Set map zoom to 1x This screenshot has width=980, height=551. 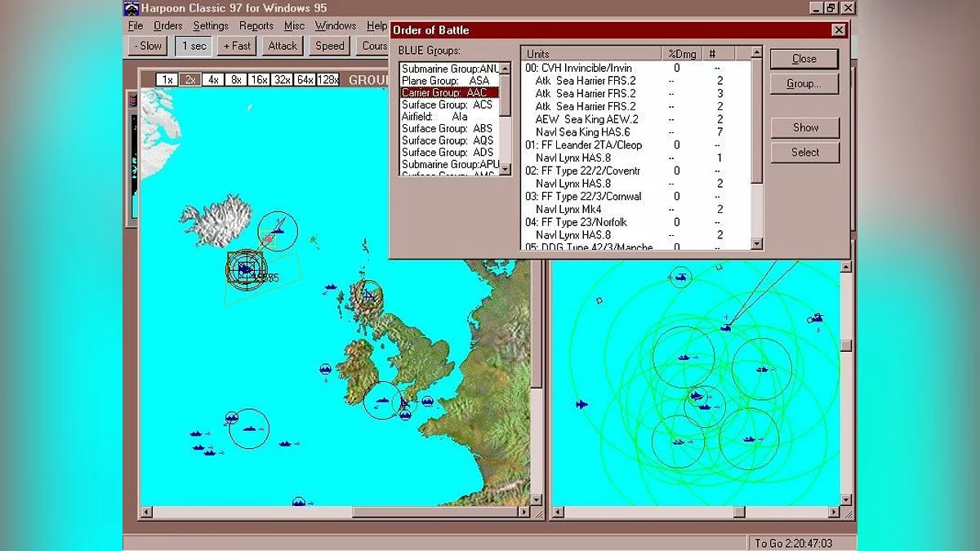point(167,79)
